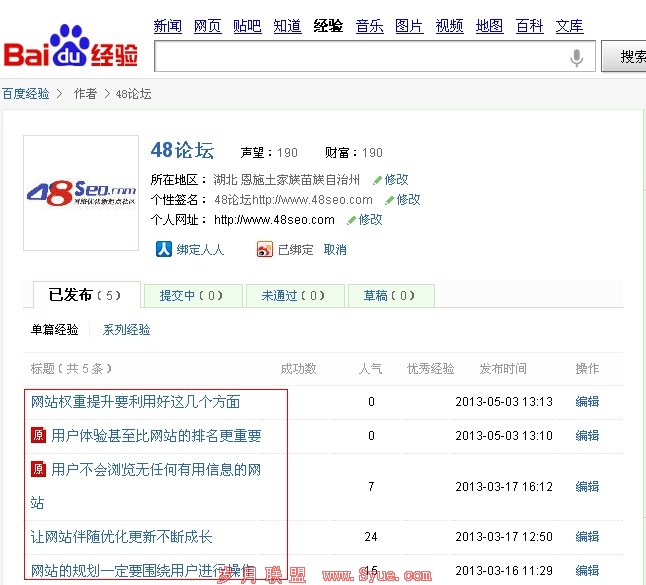Open the 图片 navigation link

(x=409, y=26)
